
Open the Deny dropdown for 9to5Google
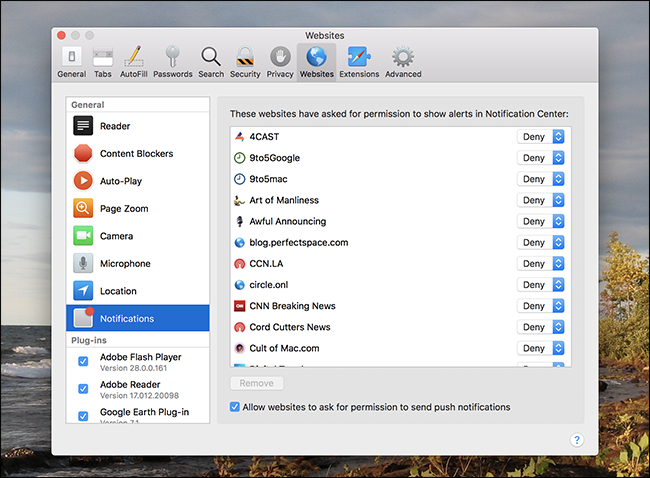(541, 158)
